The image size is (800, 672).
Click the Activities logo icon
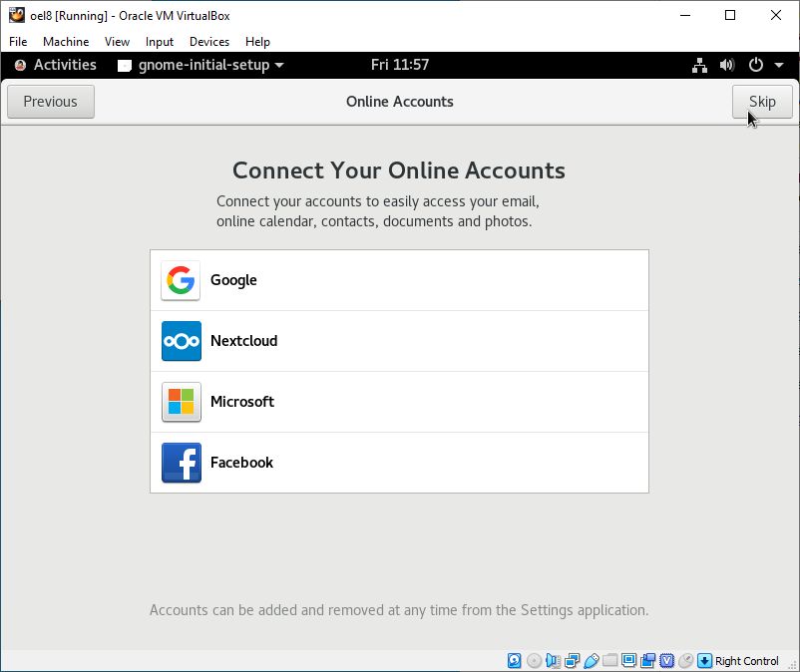pyautogui.click(x=20, y=65)
